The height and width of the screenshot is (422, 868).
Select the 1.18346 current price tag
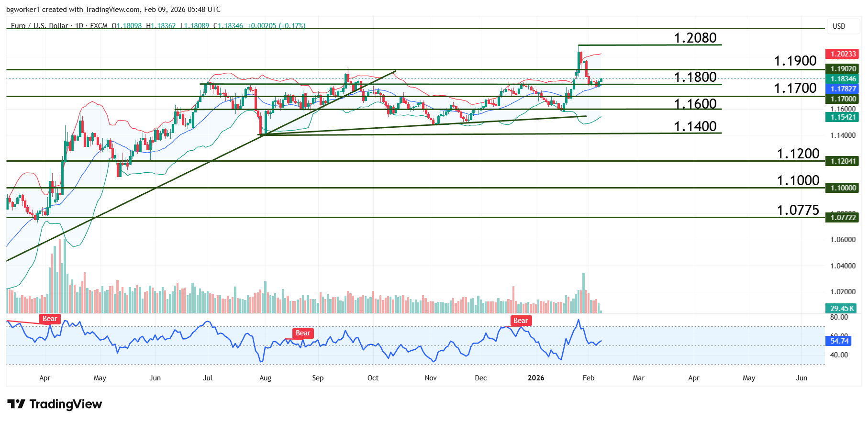(x=843, y=79)
